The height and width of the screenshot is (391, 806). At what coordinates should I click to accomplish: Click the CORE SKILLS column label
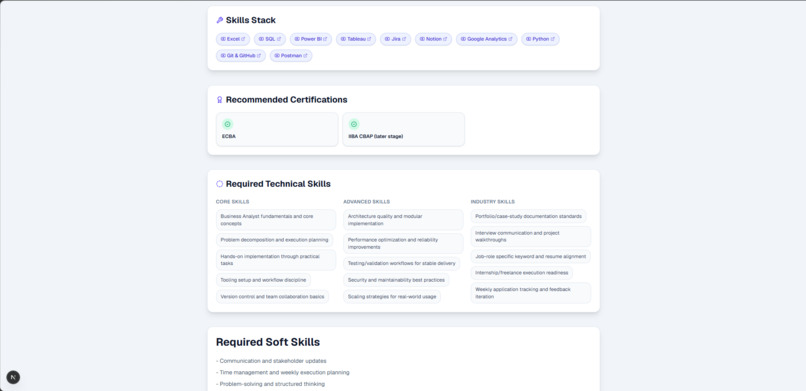232,202
